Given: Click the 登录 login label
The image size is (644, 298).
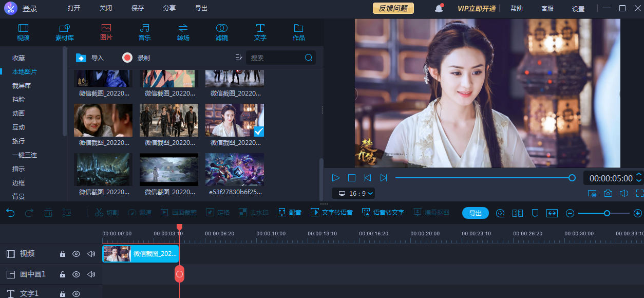Looking at the screenshot, I should coord(29,9).
